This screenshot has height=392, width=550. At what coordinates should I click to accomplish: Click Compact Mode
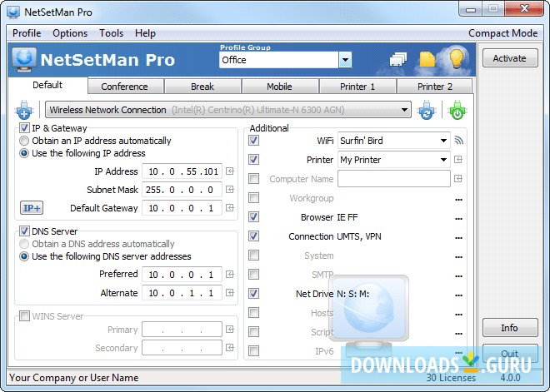click(x=502, y=33)
